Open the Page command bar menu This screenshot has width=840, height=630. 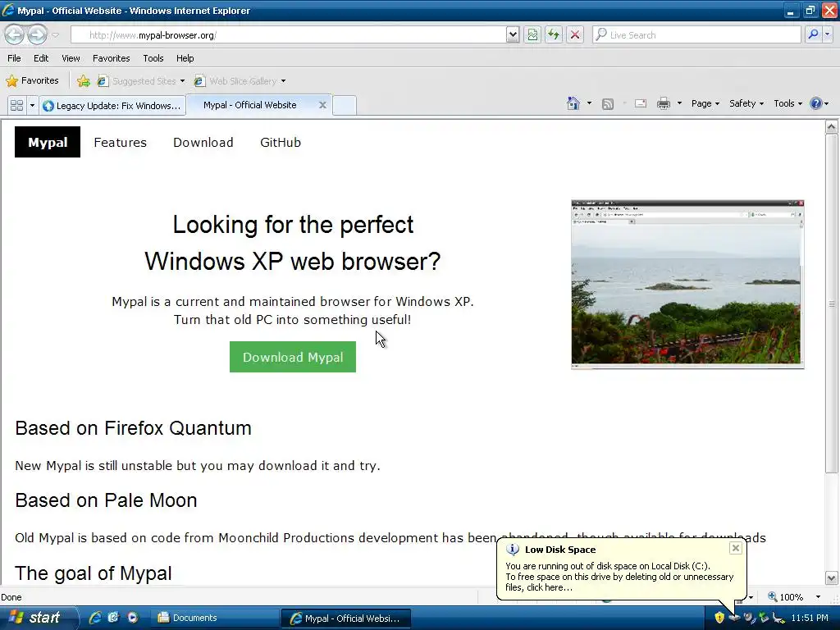pyautogui.click(x=705, y=103)
